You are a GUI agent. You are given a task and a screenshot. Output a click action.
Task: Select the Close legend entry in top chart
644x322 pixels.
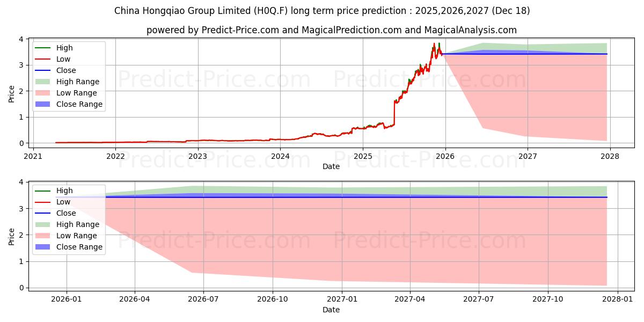point(66,70)
